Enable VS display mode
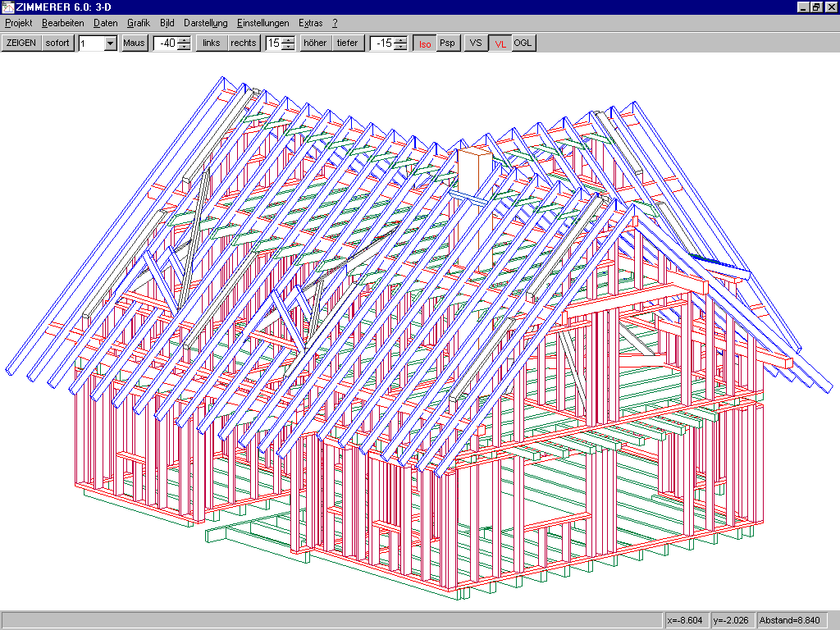Image resolution: width=840 pixels, height=630 pixels. pyautogui.click(x=475, y=43)
